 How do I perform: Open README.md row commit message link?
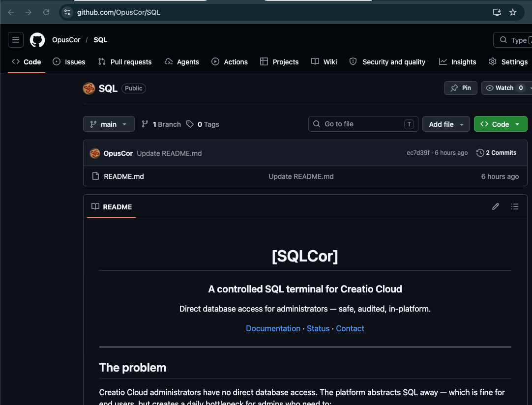point(301,176)
